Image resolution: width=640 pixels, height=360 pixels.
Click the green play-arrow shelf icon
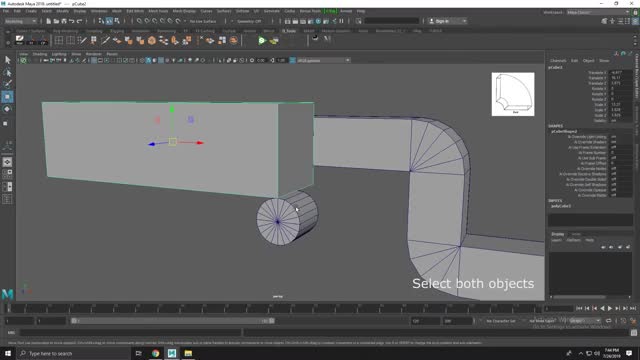point(262,40)
